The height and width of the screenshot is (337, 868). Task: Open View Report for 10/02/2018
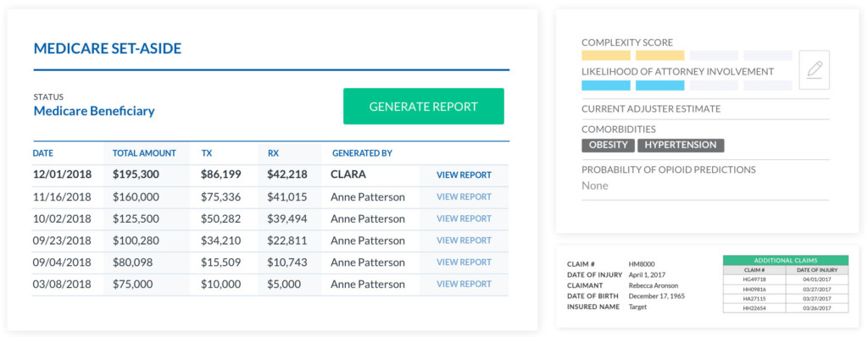(464, 218)
